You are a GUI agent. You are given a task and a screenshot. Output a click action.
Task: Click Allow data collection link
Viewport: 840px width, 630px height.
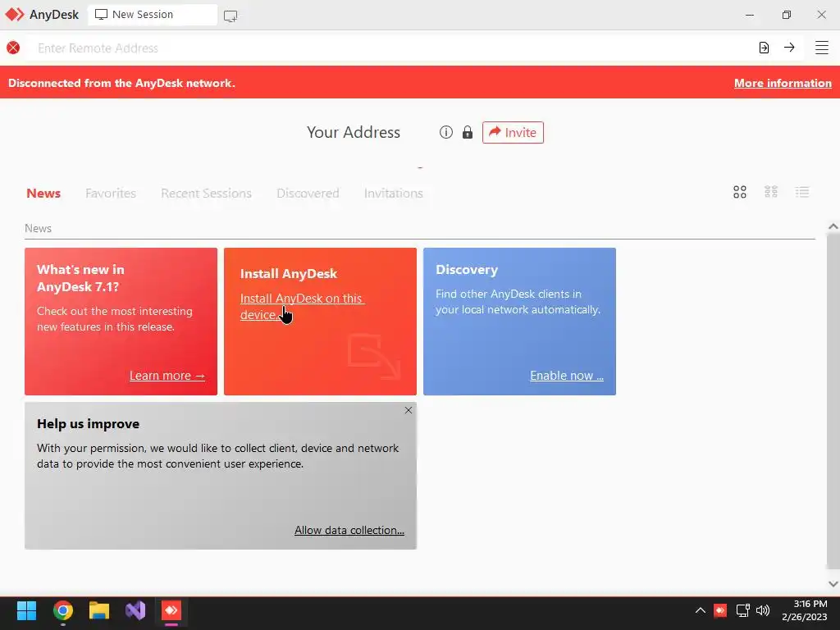click(x=349, y=530)
